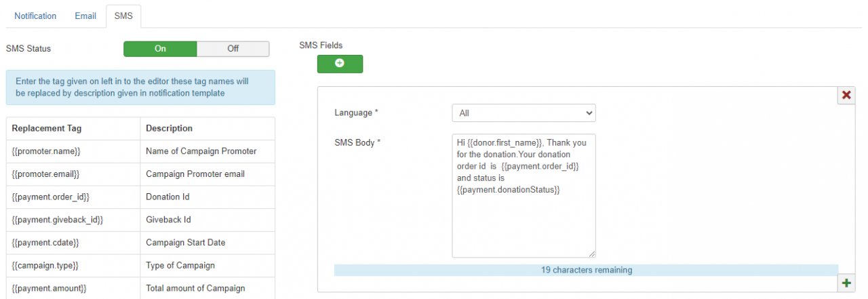
Task: Click the characters remaining progress bar
Action: point(586,270)
